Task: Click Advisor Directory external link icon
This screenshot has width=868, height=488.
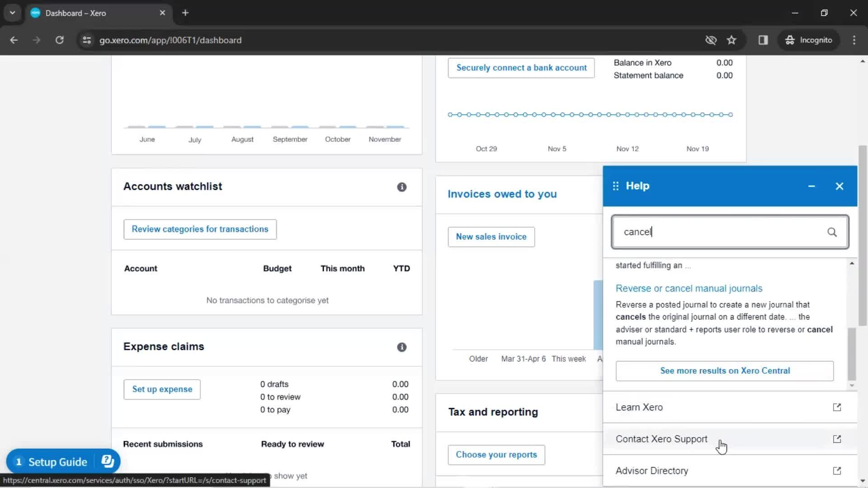Action: point(837,471)
